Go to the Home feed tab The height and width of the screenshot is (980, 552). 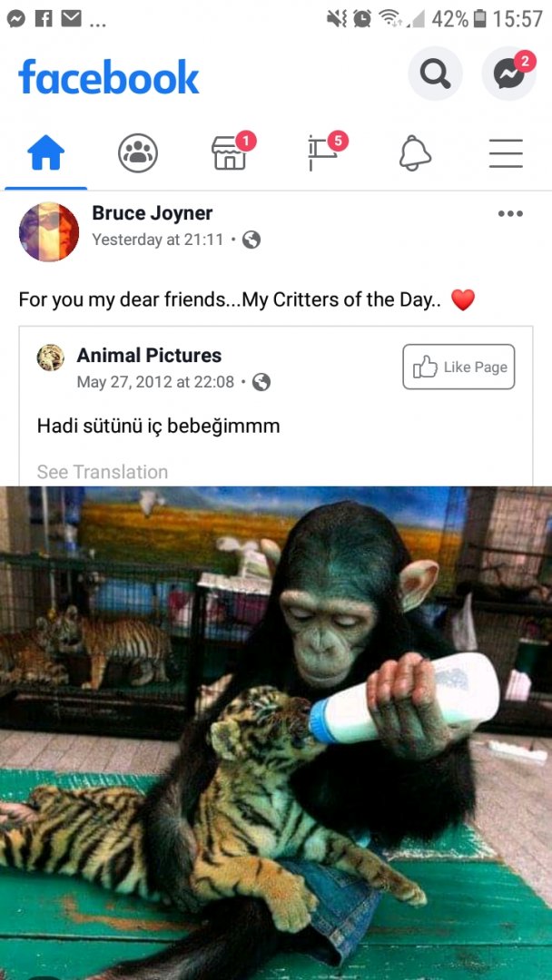tap(46, 153)
